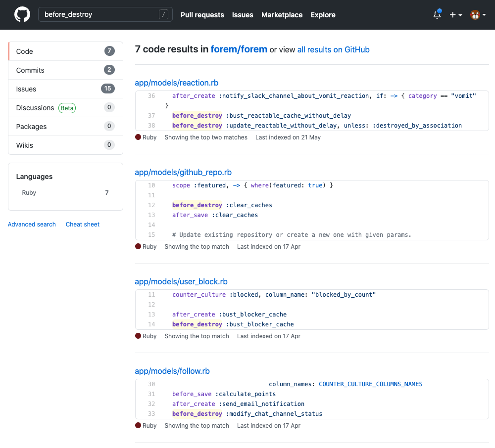Click the Ruby language dot under reaction.rb
Viewport: 495px width, 448px height.
coord(138,137)
